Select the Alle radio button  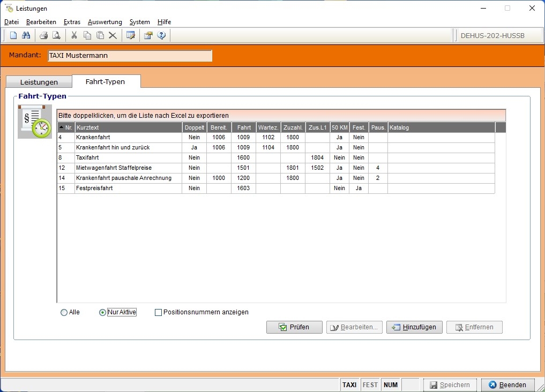(64, 313)
